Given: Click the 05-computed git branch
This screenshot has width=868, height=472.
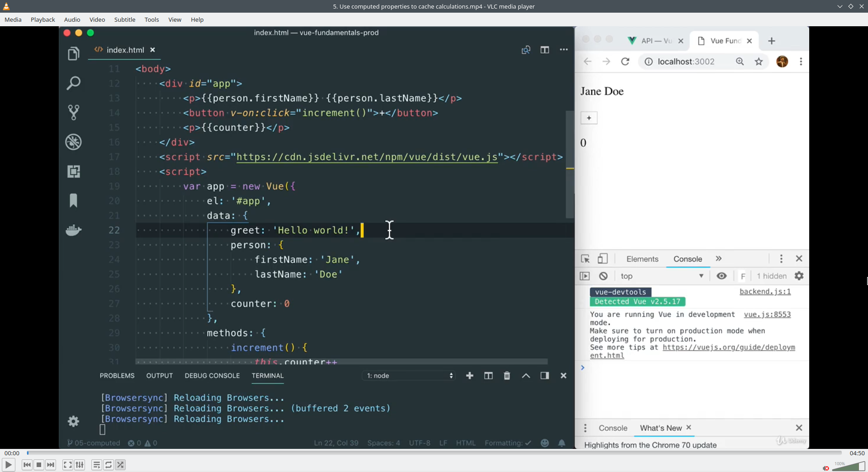Looking at the screenshot, I should [94, 443].
